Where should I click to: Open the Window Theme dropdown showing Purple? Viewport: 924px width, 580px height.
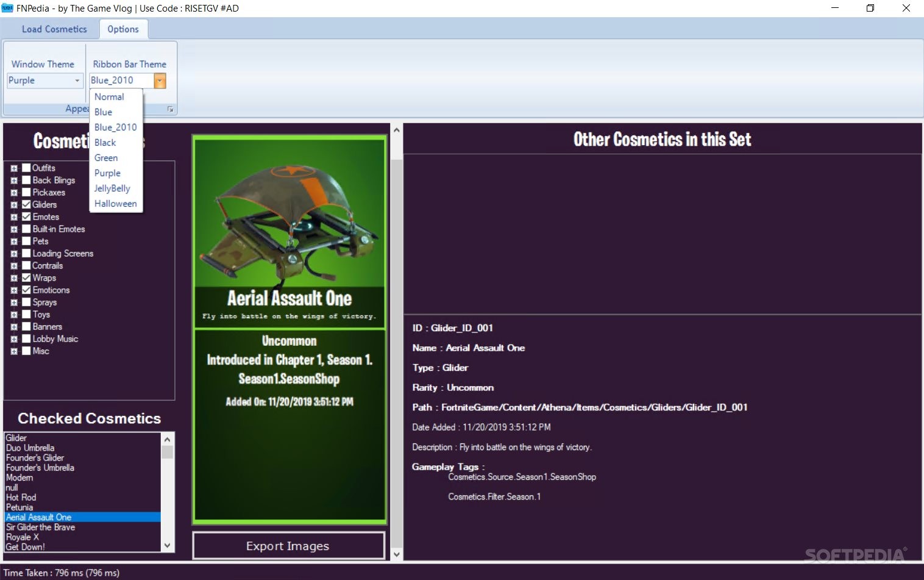point(44,81)
